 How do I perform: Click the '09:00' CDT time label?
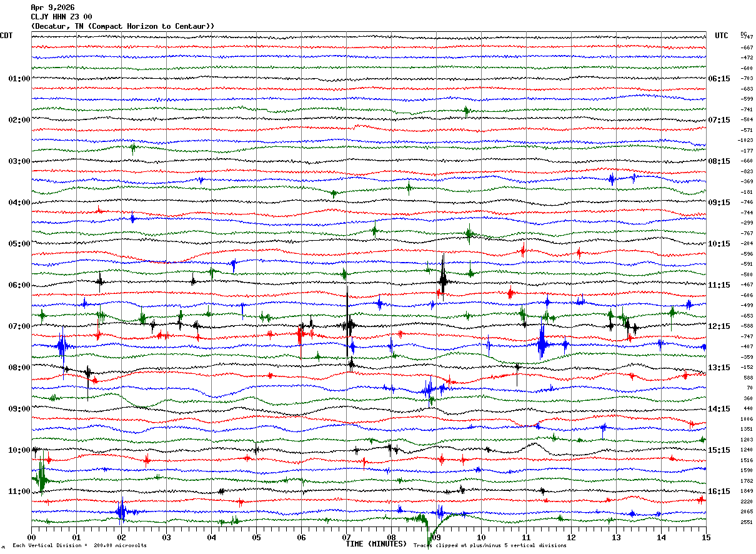click(x=19, y=409)
